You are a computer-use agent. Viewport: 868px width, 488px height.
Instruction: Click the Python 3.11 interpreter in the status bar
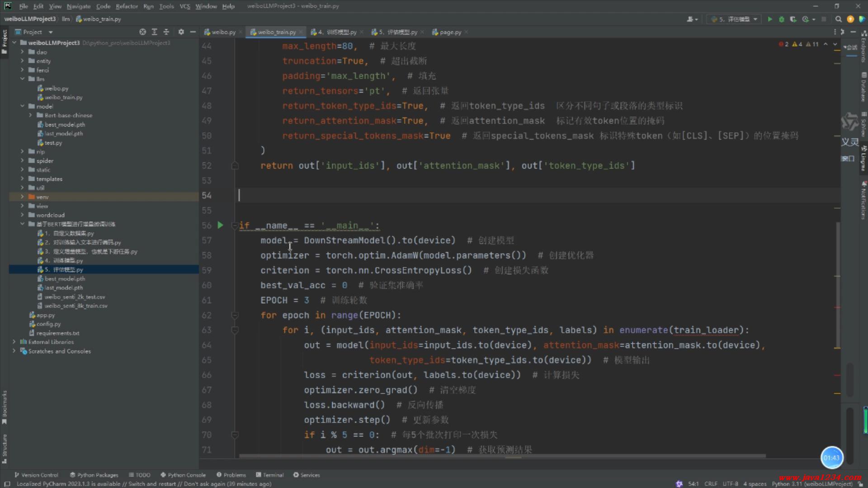[812, 484]
